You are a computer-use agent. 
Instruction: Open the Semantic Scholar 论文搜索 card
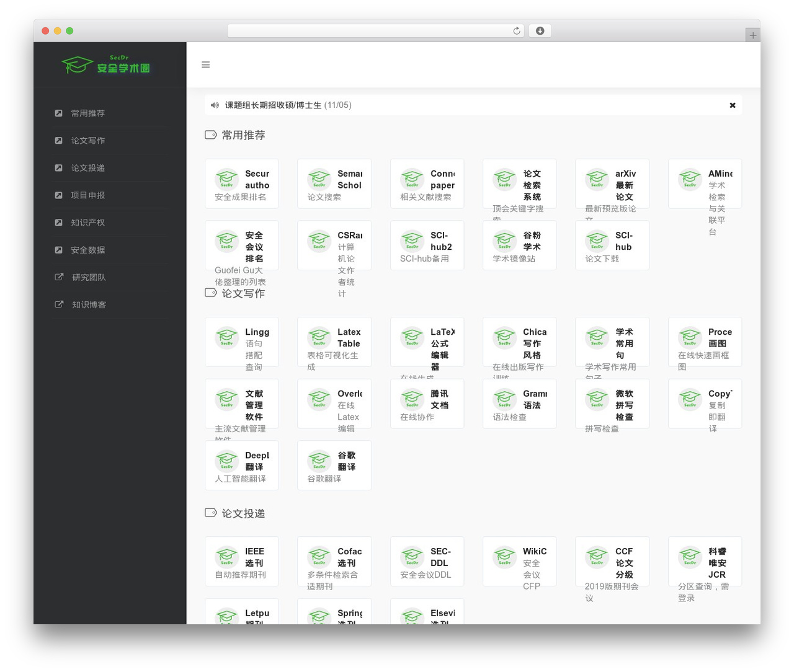(x=334, y=184)
